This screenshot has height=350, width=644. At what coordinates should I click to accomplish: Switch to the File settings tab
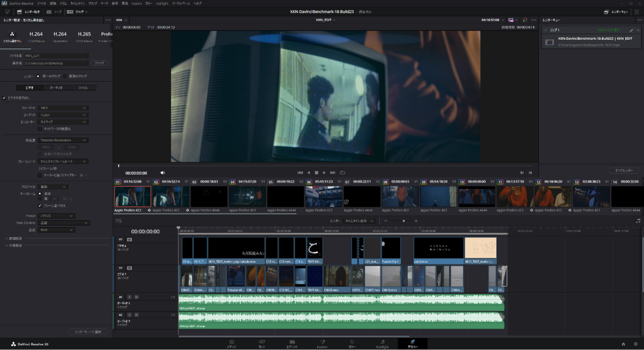(83, 87)
